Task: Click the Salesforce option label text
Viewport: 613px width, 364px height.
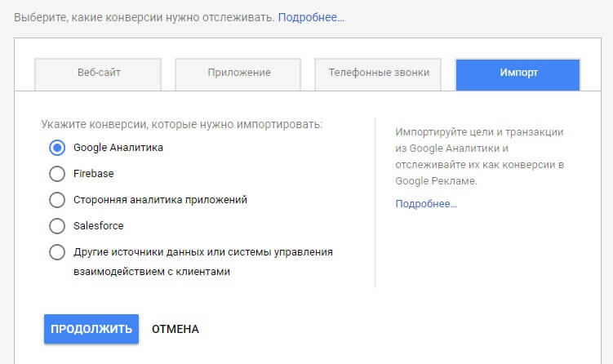Action: click(x=99, y=226)
